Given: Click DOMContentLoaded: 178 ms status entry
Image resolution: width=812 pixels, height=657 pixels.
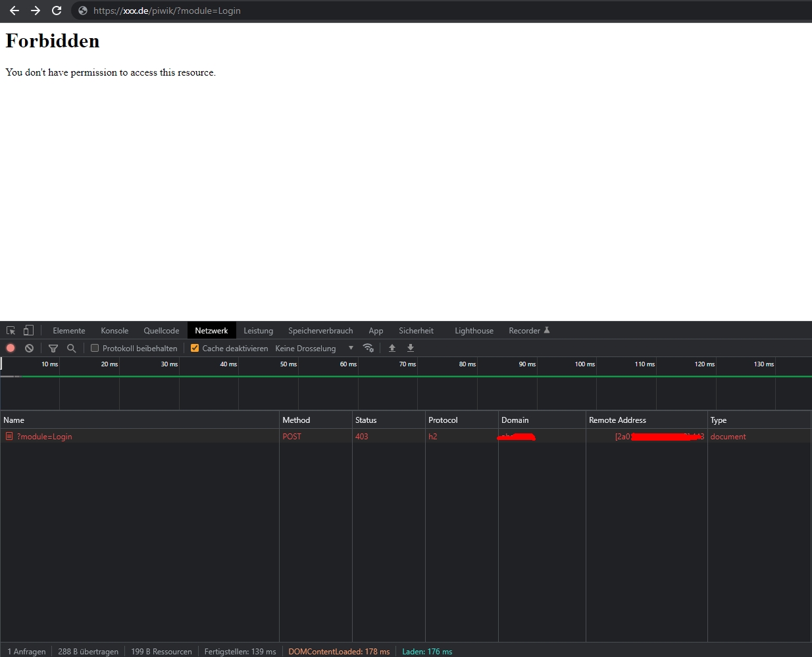Looking at the screenshot, I should (x=339, y=651).
